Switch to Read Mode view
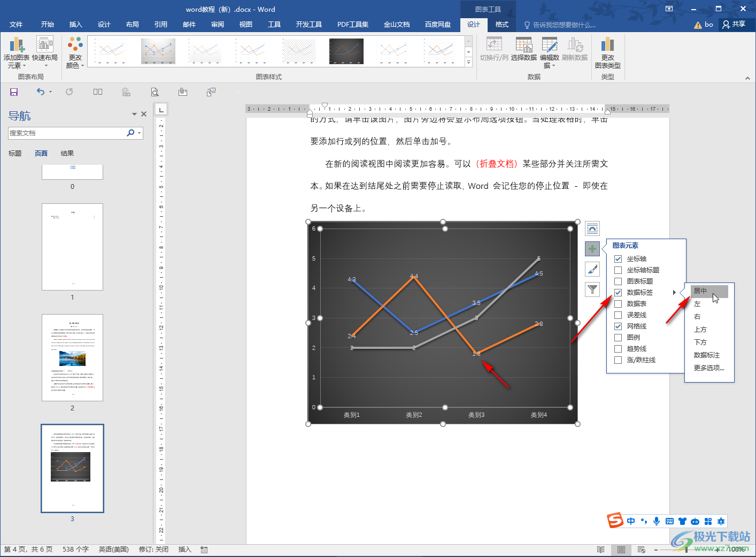Viewport: 756px width, 557px height. pos(600,550)
